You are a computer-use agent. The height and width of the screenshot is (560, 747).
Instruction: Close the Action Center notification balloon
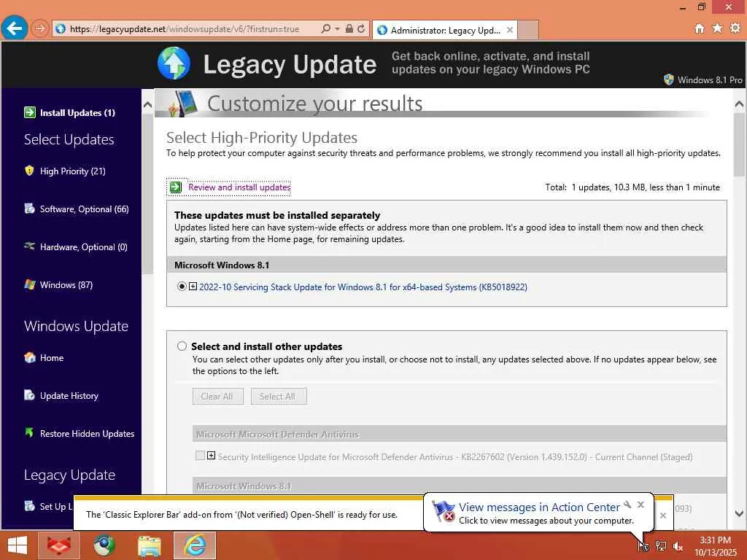[640, 505]
